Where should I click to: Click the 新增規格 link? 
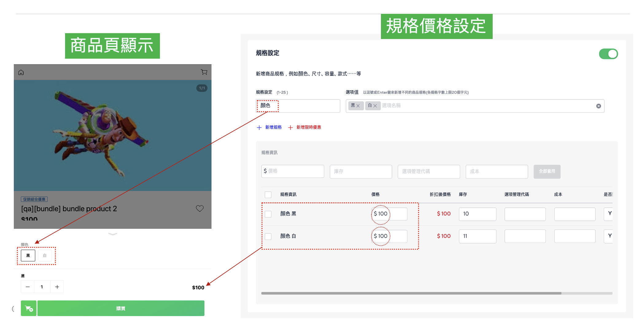(x=273, y=127)
